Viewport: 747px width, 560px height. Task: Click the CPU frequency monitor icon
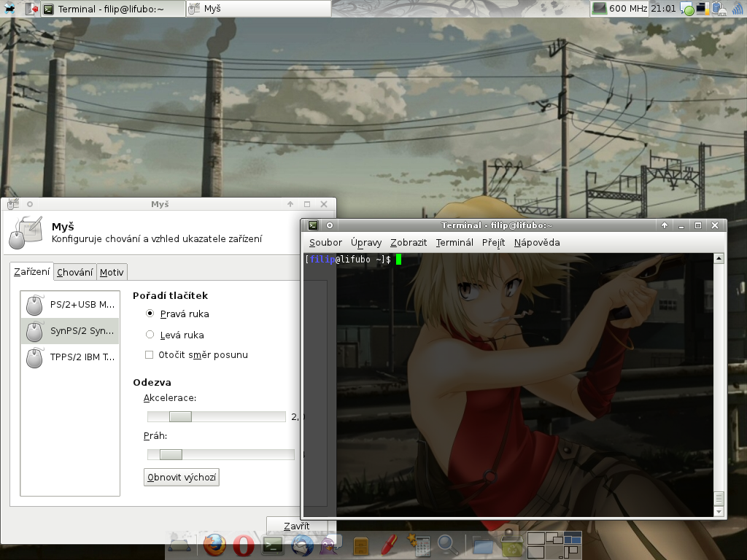599,9
